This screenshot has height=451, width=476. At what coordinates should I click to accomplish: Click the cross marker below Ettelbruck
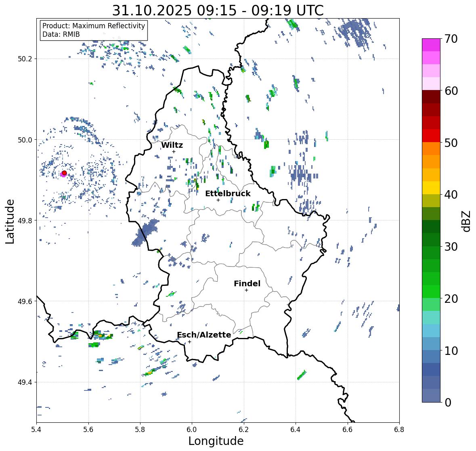[218, 200]
